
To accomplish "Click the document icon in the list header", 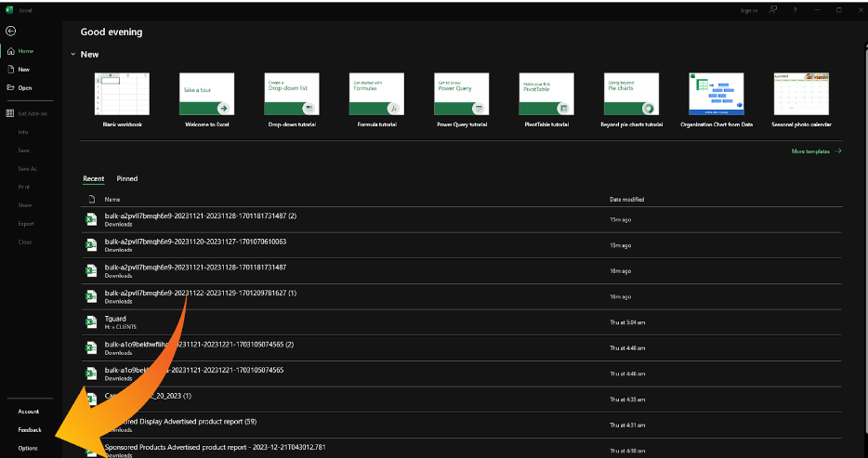I will (x=92, y=199).
